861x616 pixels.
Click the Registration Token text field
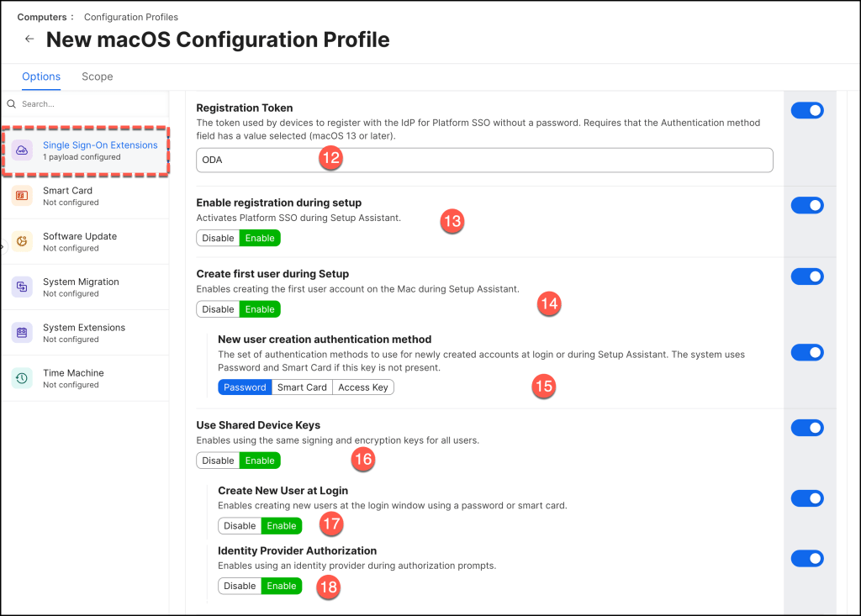coord(483,160)
